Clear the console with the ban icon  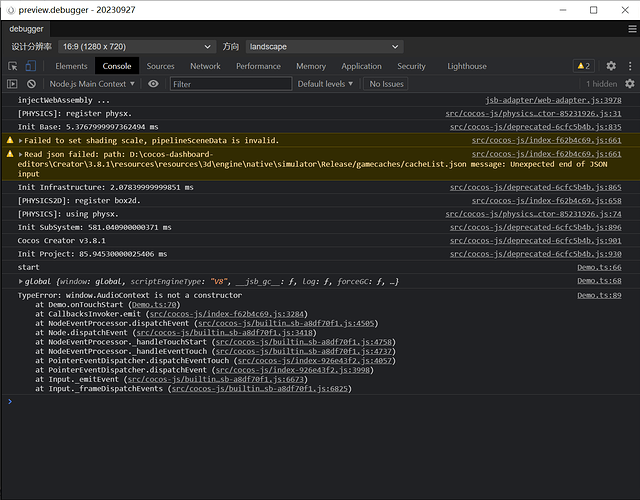pos(31,84)
